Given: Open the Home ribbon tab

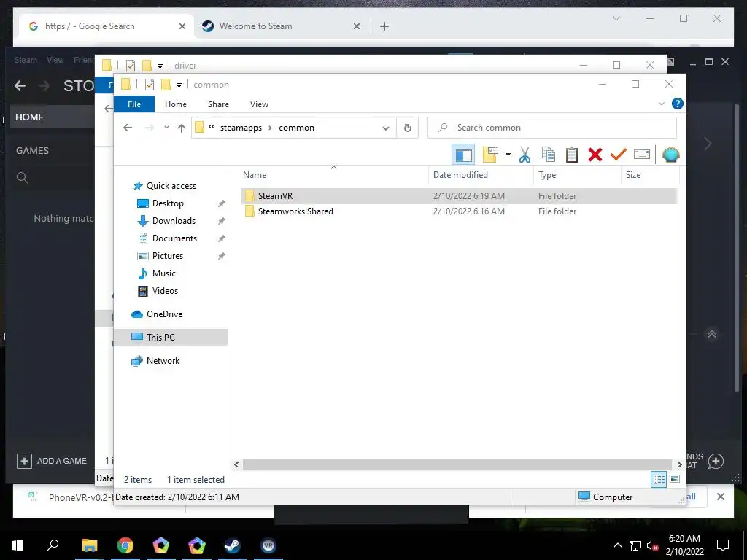Looking at the screenshot, I should pyautogui.click(x=176, y=104).
